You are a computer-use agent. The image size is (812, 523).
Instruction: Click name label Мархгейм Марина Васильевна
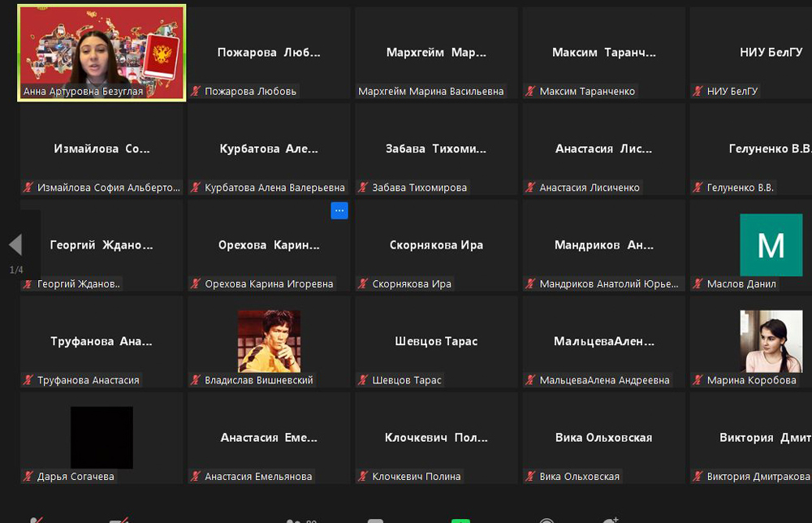[431, 91]
